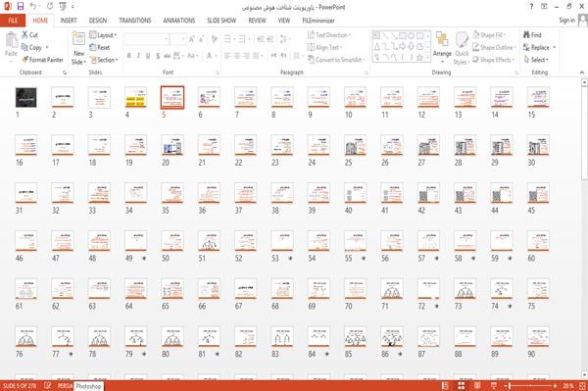Click Clear All Formatting icon
This screenshot has width=588, height=391.
[214, 38]
